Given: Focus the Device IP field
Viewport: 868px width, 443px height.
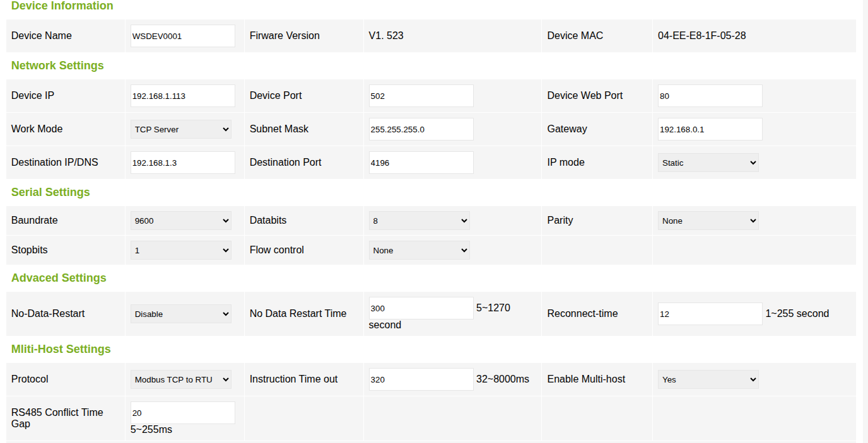Looking at the screenshot, I should (182, 96).
